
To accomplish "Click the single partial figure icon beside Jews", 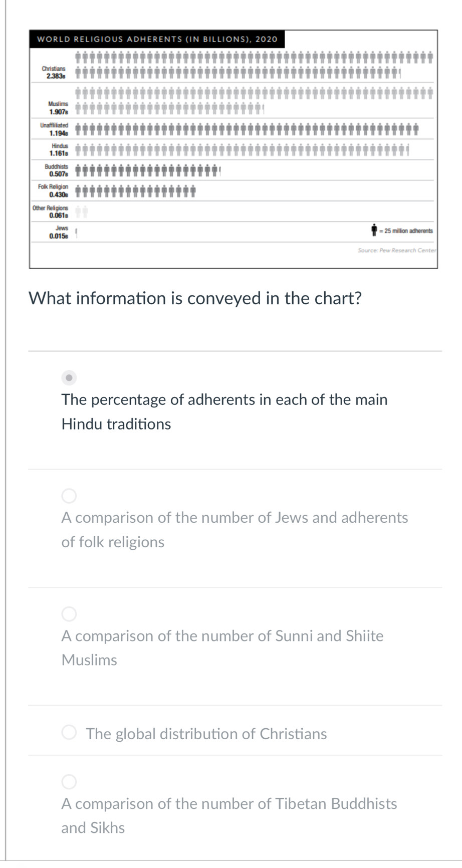I will click(76, 232).
